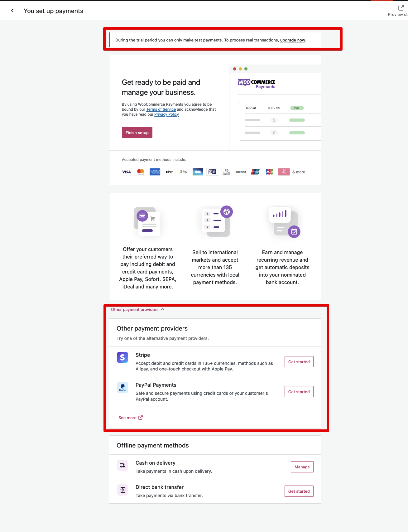Click the Cash on delivery truck icon
The height and width of the screenshot is (532, 408).
tap(122, 465)
